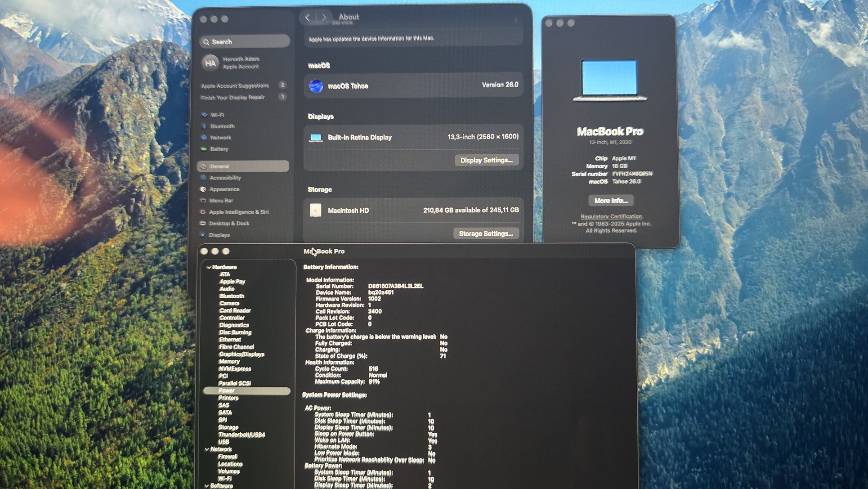Open the Battery settings icon
Screen dimensions: 868x489
click(204, 149)
